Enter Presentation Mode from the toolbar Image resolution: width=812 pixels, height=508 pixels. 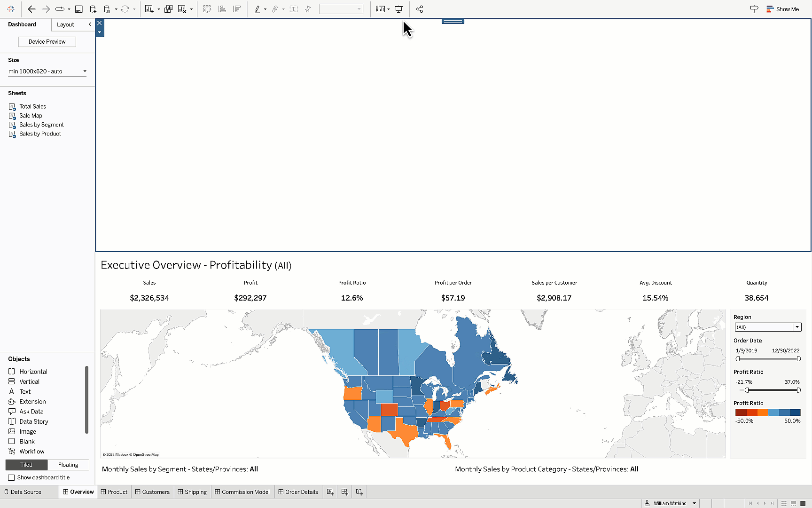398,9
